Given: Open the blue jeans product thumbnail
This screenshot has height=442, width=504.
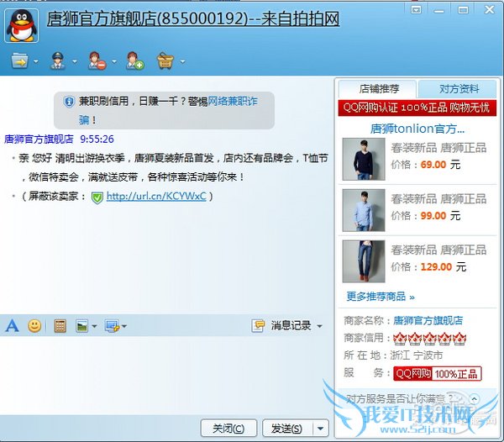Looking at the screenshot, I should 364,261.
